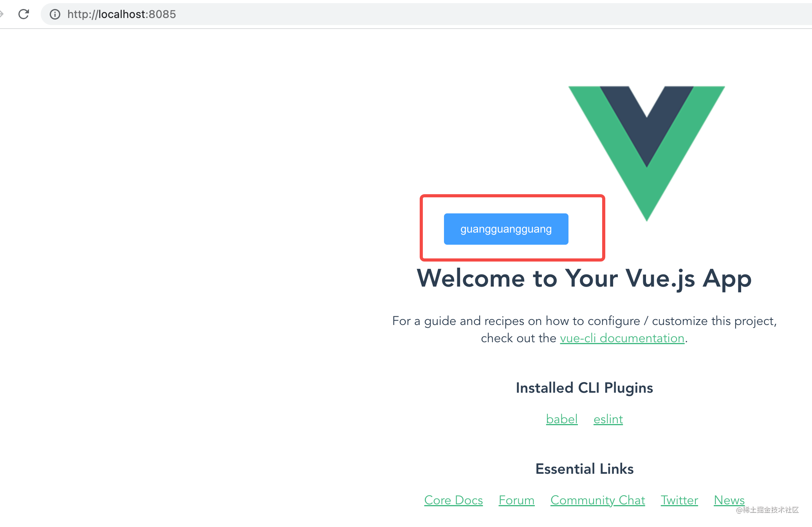Click the Essential Links heading
This screenshot has width=812, height=527.
click(584, 469)
